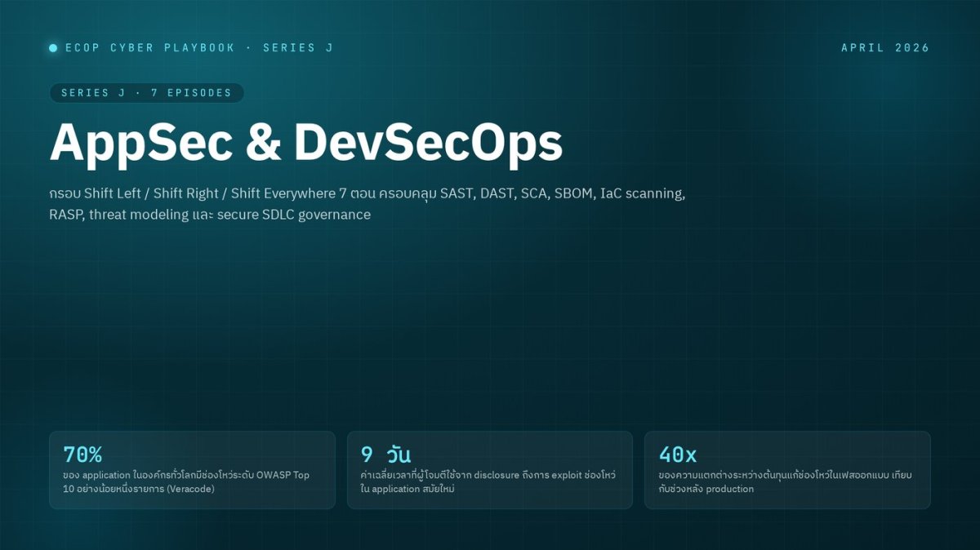Screen dimensions: 980x550
Task: Click the RASP, threat modeling subtitle line
Action: pos(210,215)
